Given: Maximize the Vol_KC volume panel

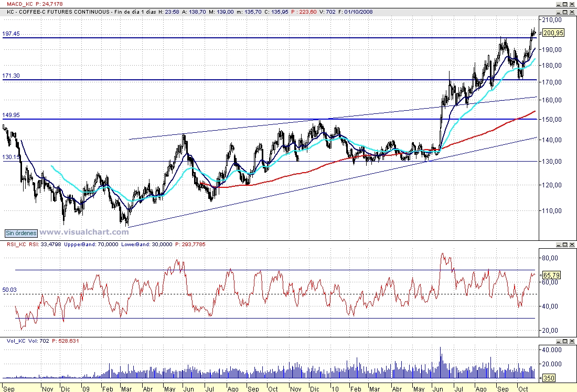Looking at the screenshot, I should [565, 341].
